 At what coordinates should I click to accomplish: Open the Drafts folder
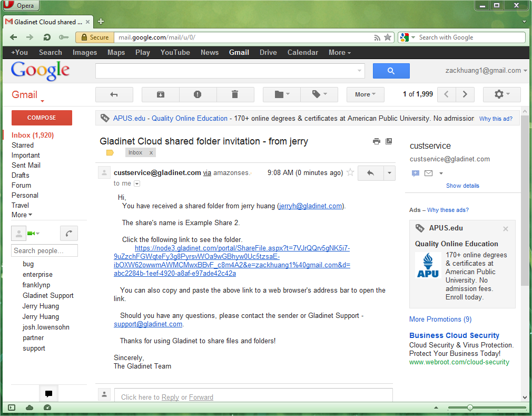[x=21, y=175]
